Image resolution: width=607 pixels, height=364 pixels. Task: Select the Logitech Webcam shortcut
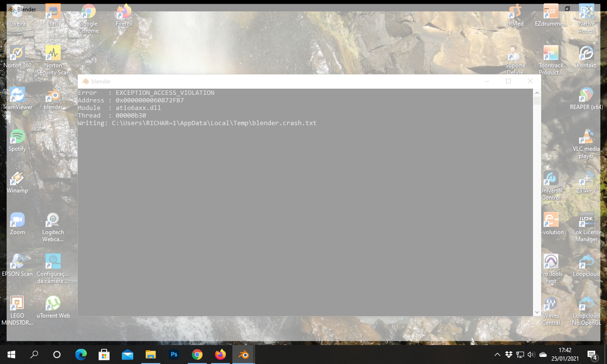click(x=53, y=227)
